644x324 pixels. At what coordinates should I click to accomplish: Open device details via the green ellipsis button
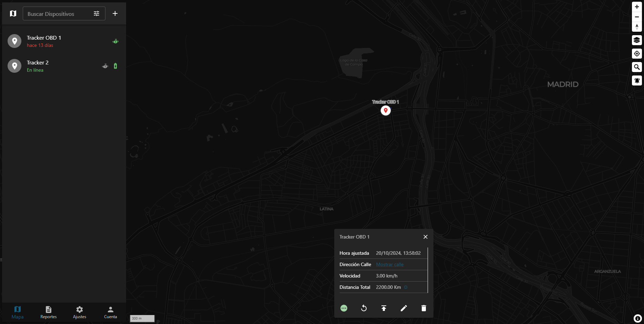[x=344, y=308]
